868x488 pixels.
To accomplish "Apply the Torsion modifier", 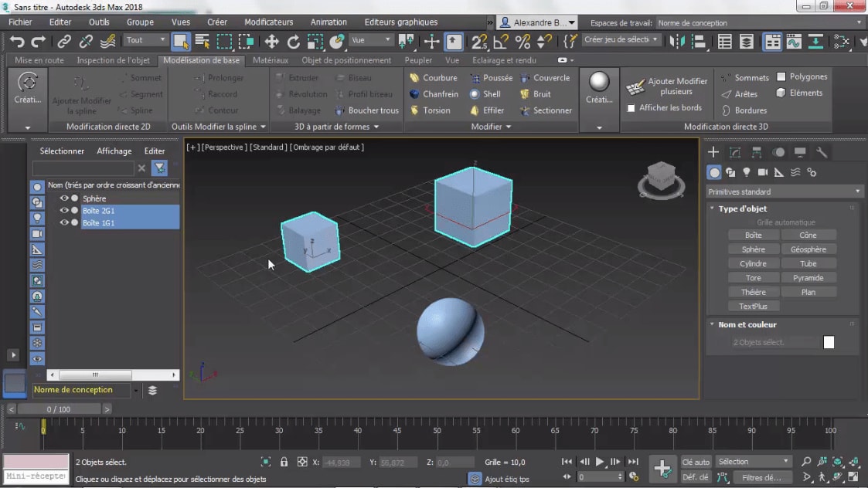I will click(430, 110).
